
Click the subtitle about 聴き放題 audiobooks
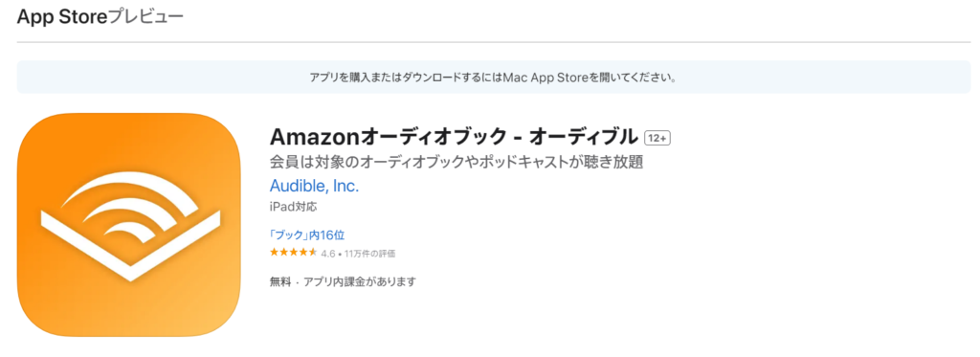pos(457,162)
